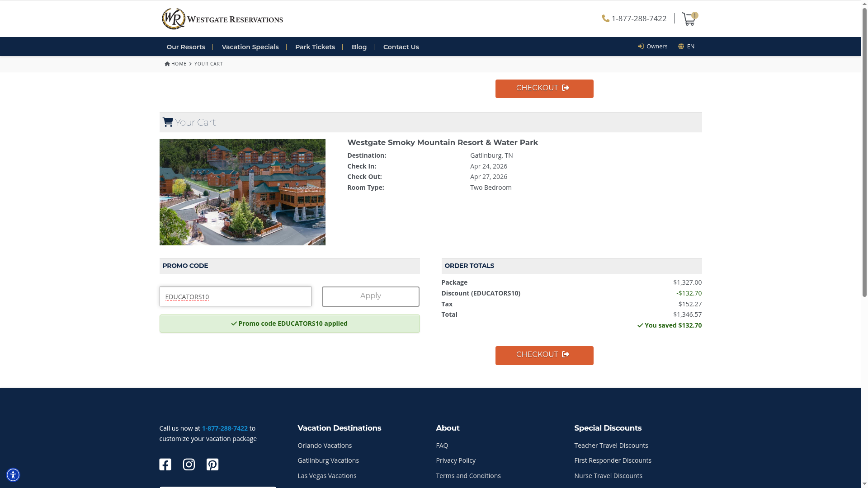Open Gatlinburg Vacations footer link
The image size is (868, 488).
tap(328, 460)
